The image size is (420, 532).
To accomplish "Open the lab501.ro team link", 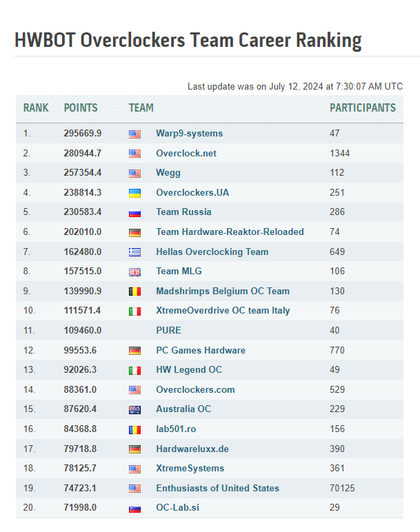I will tap(176, 429).
